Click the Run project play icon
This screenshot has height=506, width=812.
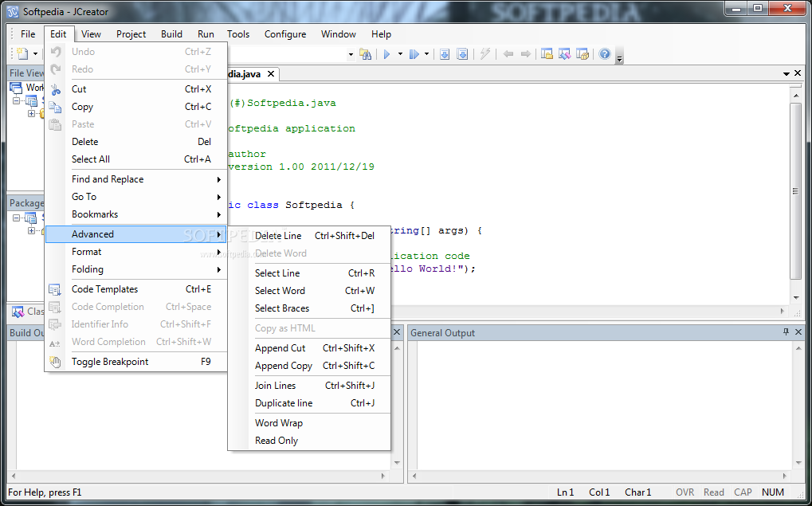point(386,54)
